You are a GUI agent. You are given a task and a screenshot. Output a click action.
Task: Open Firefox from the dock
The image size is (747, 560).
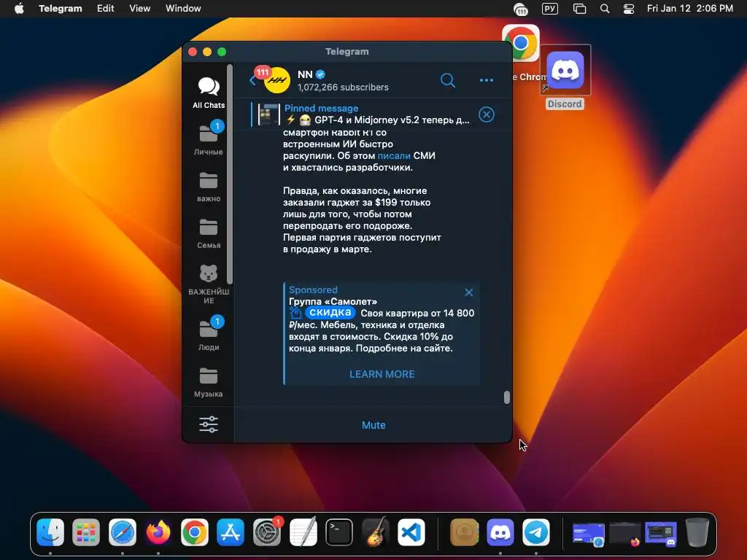[158, 532]
